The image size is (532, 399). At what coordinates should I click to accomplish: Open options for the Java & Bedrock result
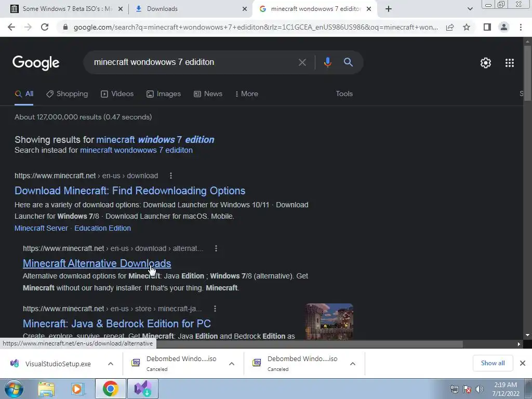pyautogui.click(x=215, y=309)
